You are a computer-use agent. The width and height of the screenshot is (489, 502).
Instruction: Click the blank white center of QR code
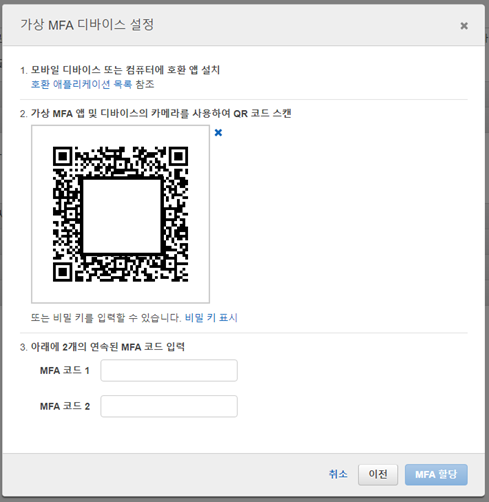click(122, 216)
